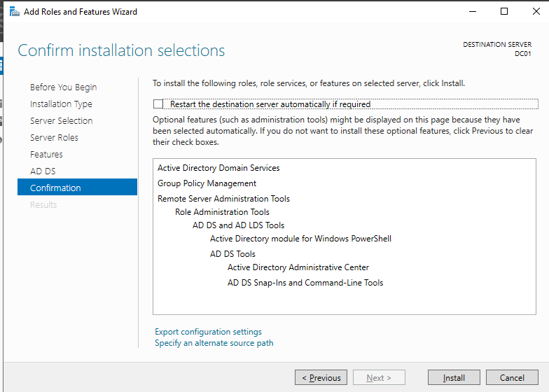Click the DC01 destination server name
The width and height of the screenshot is (549, 392).
(x=522, y=53)
